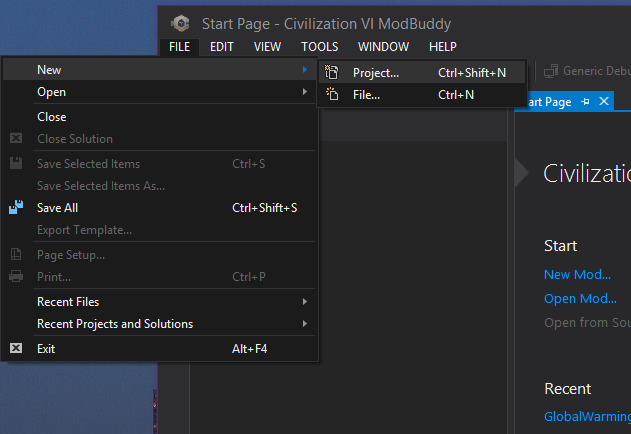
Task: Choose Close from the File menu
Action: pos(52,117)
